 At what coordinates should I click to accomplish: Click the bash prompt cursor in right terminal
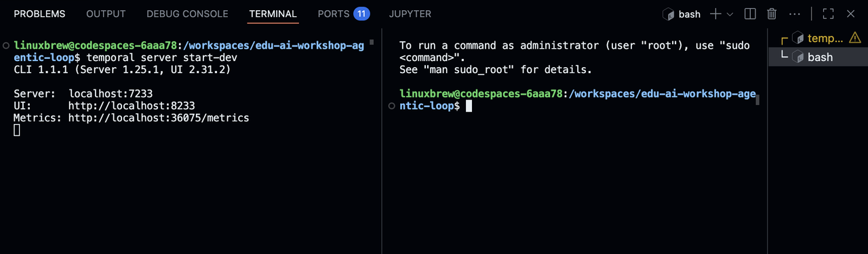click(x=469, y=106)
